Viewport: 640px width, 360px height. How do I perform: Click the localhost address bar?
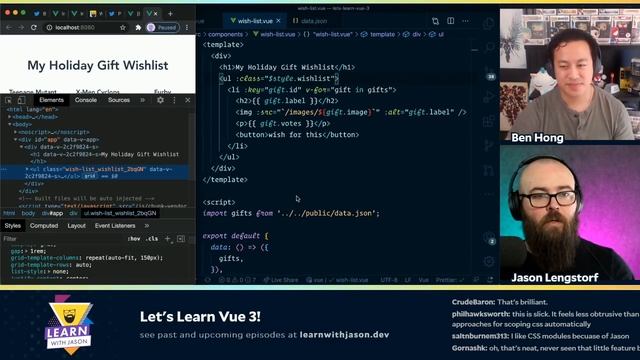click(x=86, y=27)
